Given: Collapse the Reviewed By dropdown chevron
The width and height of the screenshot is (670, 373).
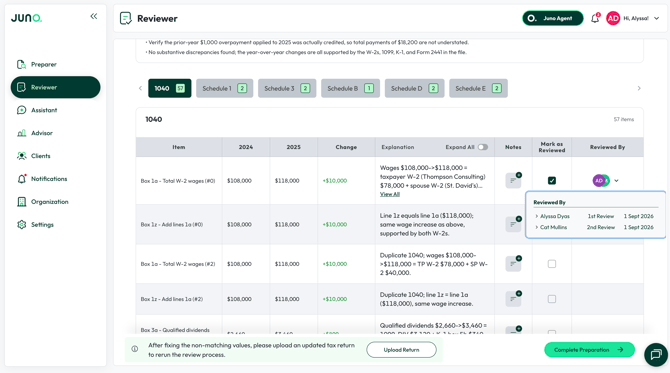Looking at the screenshot, I should (x=616, y=181).
